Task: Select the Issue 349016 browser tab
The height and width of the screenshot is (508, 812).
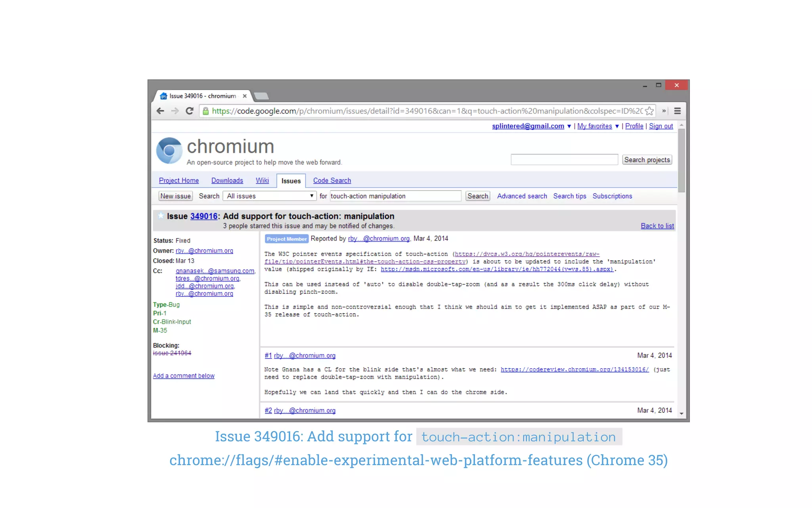Action: point(202,96)
